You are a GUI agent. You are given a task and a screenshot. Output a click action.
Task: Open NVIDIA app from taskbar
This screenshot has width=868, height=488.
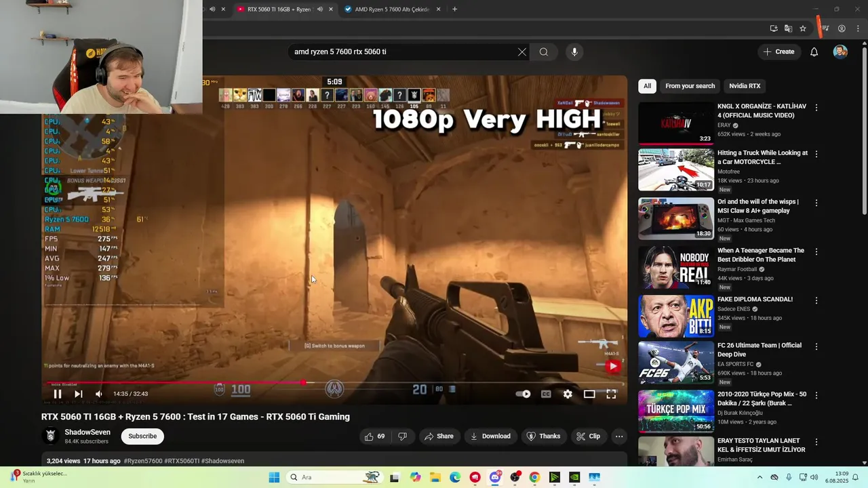click(574, 477)
